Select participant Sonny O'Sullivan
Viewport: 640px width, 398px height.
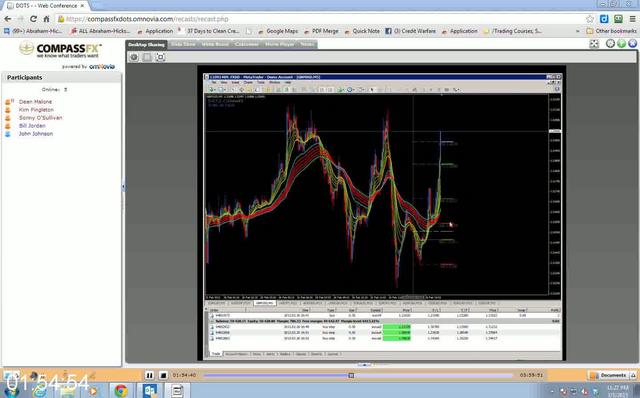point(40,118)
